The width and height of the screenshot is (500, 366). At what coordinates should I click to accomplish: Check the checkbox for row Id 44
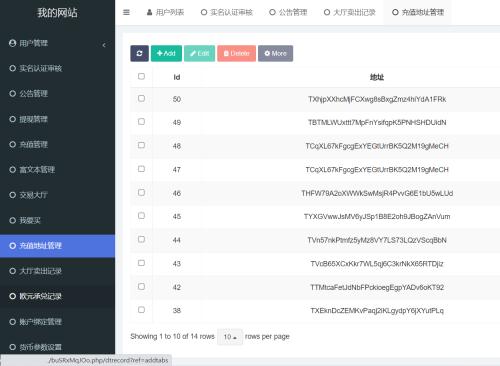click(x=141, y=239)
